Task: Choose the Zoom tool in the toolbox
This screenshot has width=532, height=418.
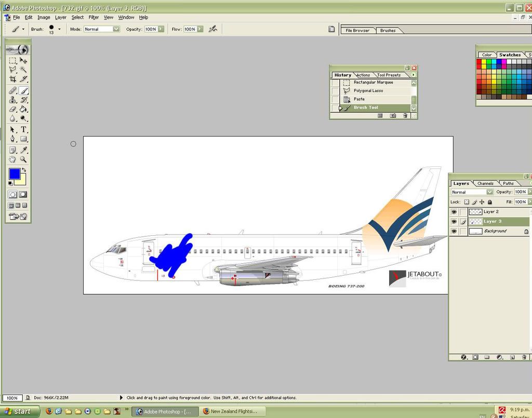Action: coord(23,160)
